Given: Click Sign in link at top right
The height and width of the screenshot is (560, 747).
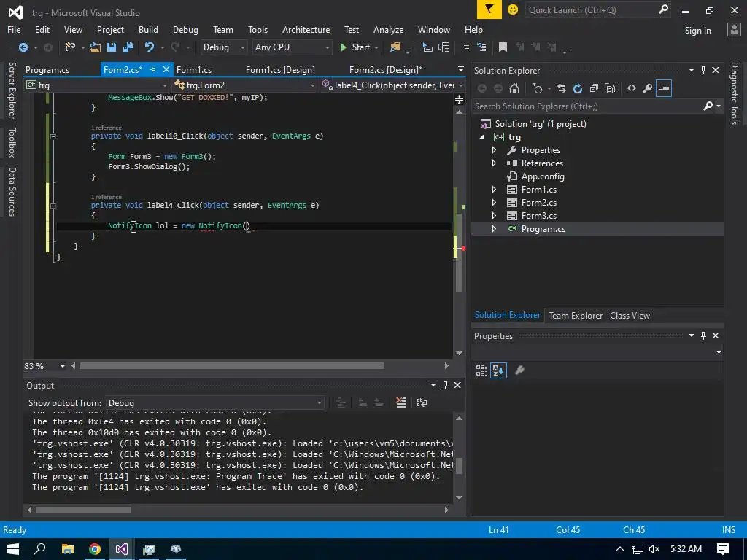Looking at the screenshot, I should coord(698,31).
